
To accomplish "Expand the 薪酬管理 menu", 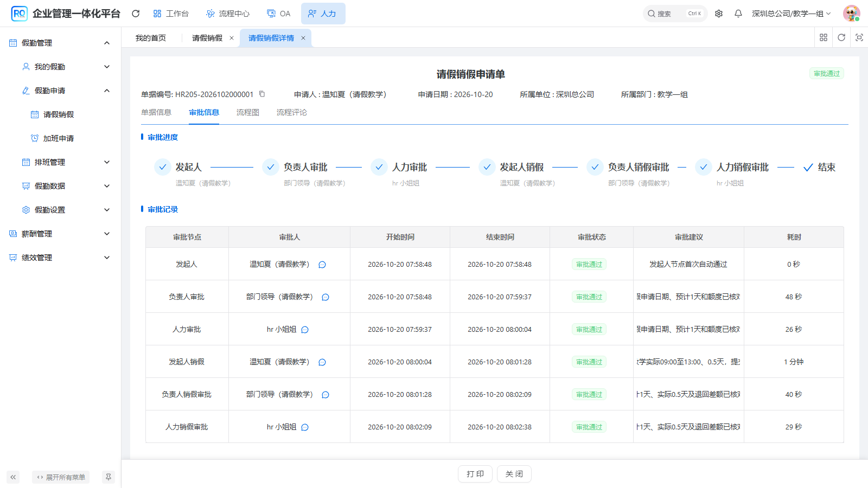I will [x=60, y=234].
